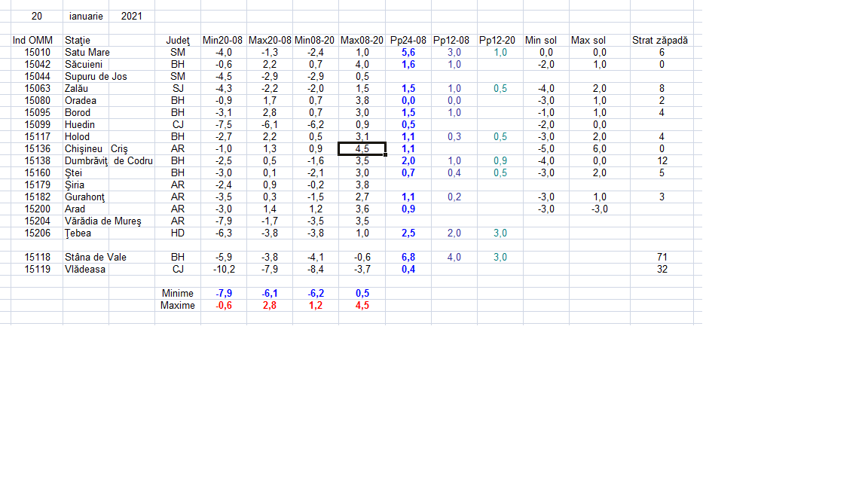Click the blue minimum value '-6,1'

pyautogui.click(x=270, y=294)
